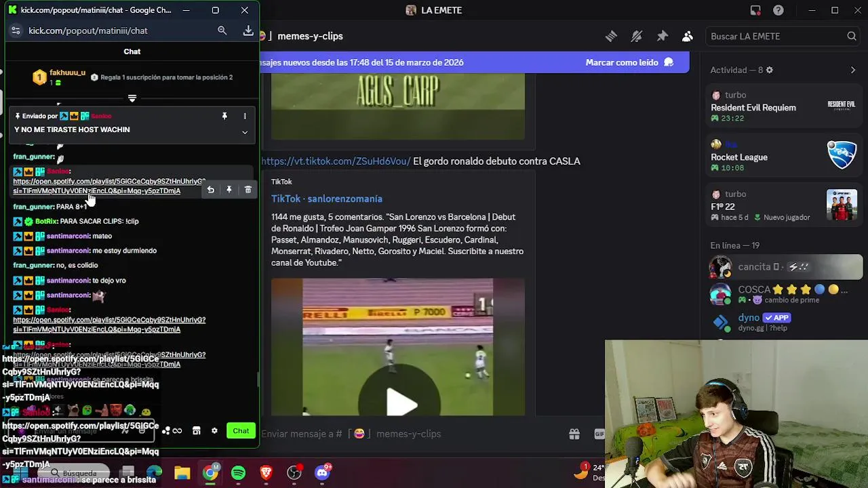Screen dimensions: 868x488
Task: Click Kick Chat header title
Action: point(132,52)
